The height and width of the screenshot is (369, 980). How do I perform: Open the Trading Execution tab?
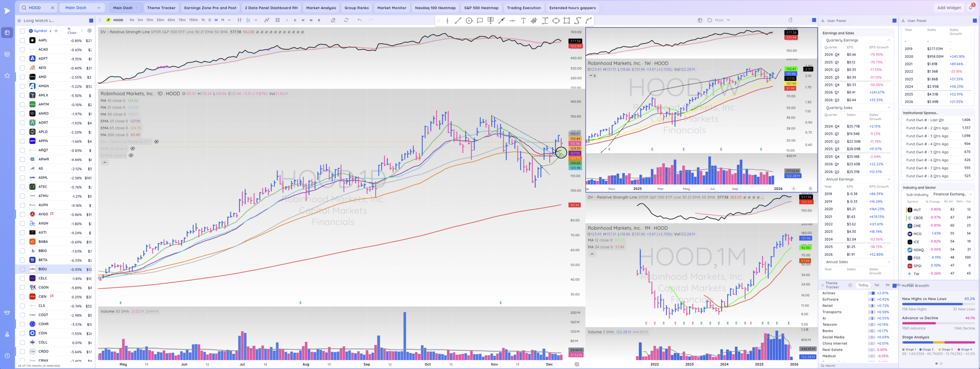(524, 8)
